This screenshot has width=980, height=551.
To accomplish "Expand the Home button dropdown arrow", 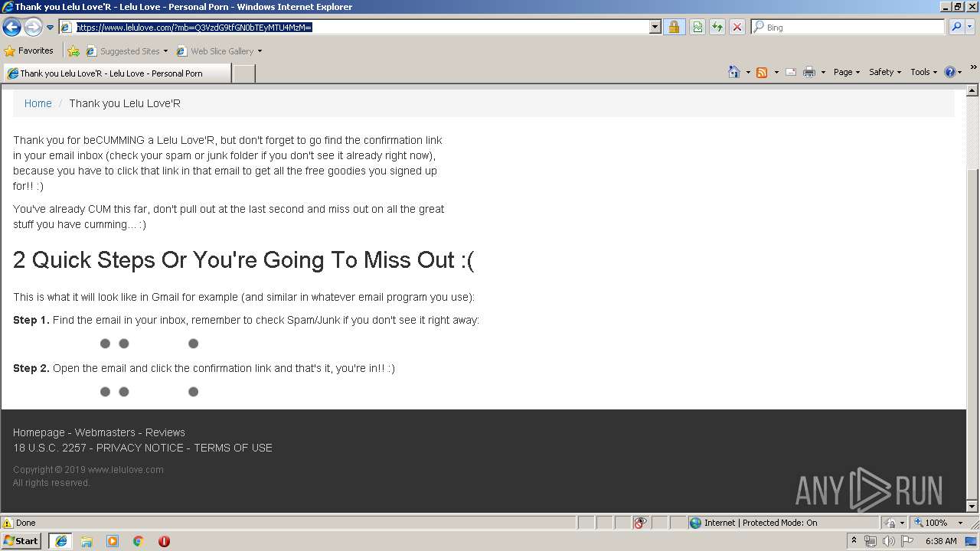I will click(748, 72).
